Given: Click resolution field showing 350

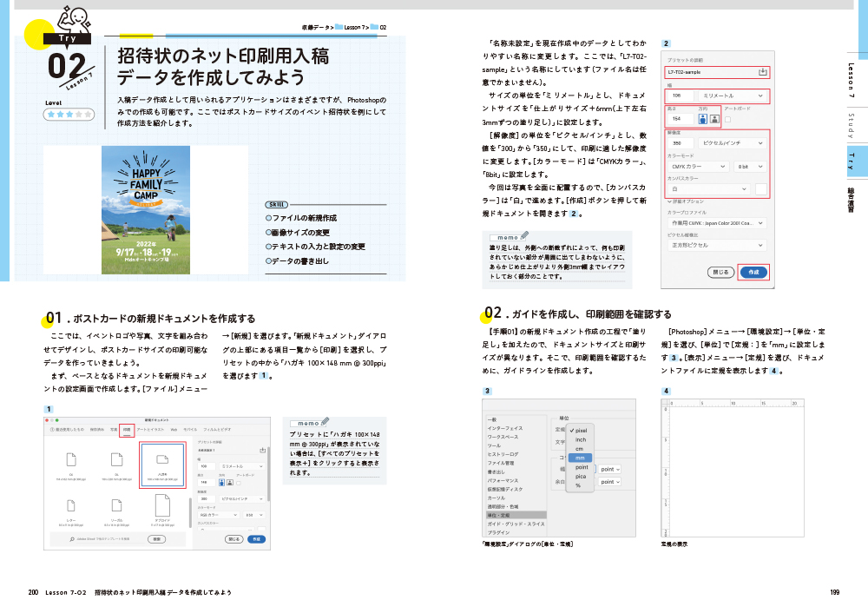Looking at the screenshot, I should pyautogui.click(x=681, y=143).
